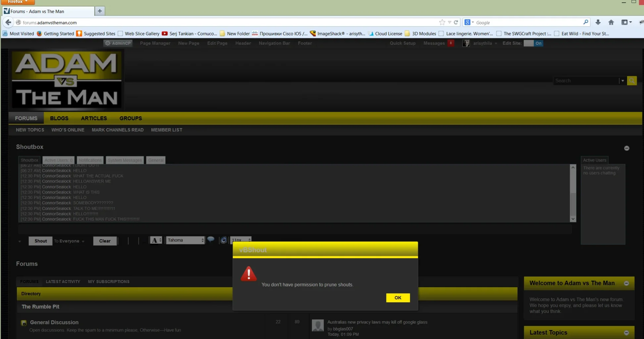
Task: Open the GROUPS navigation tab
Action: coord(131,118)
